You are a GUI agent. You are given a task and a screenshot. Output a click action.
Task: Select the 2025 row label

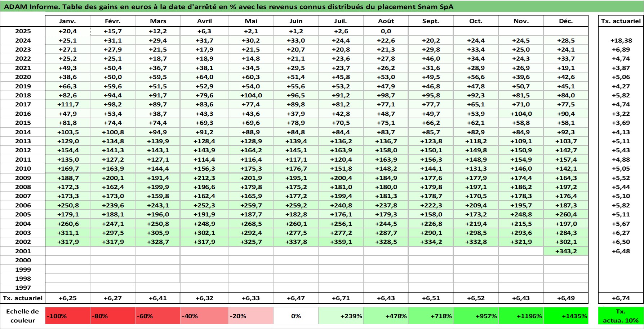tap(23, 31)
